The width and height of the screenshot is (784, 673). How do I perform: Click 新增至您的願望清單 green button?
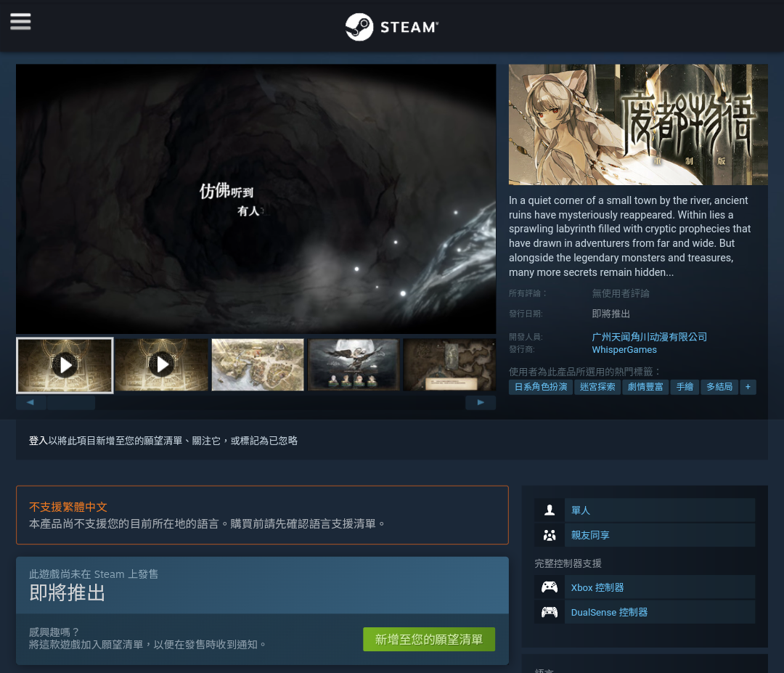[429, 640]
